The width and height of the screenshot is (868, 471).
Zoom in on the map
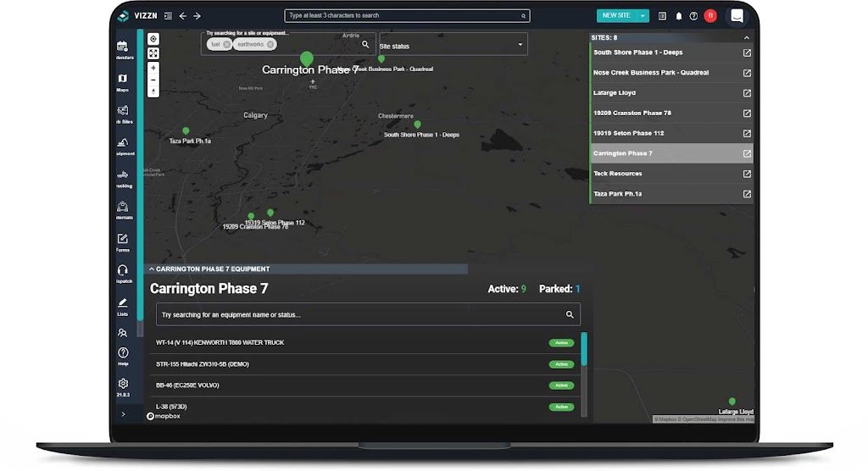point(153,68)
